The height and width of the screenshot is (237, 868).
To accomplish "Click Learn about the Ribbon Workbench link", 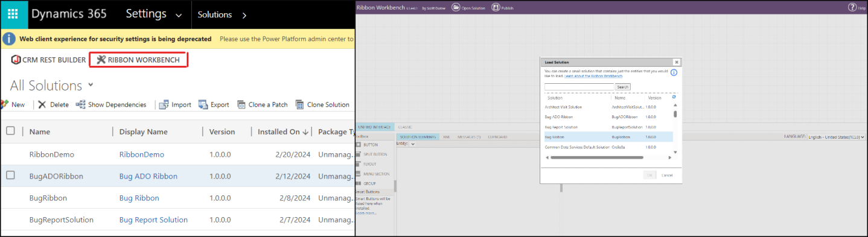I will [x=593, y=77].
